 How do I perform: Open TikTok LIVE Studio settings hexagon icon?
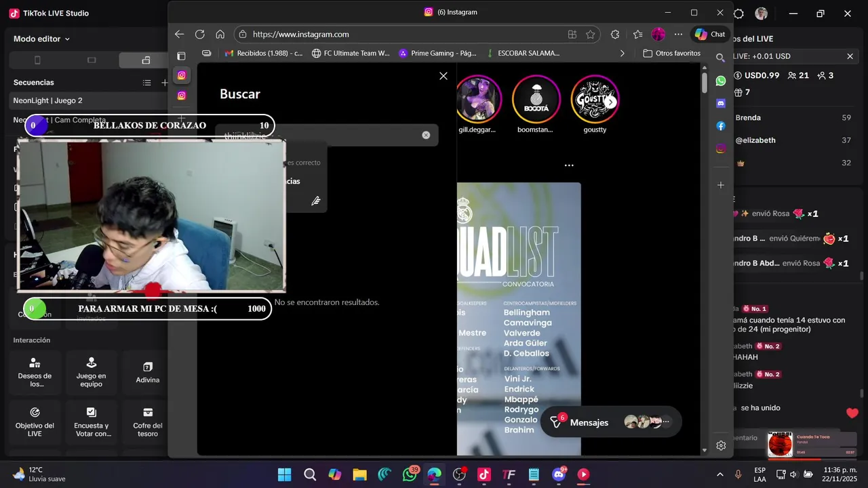(x=739, y=14)
